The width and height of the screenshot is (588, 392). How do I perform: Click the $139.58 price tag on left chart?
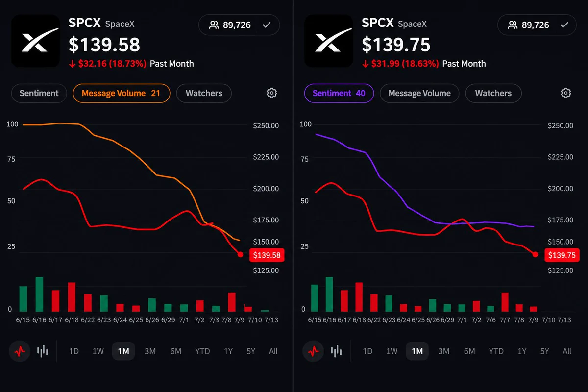pos(267,255)
